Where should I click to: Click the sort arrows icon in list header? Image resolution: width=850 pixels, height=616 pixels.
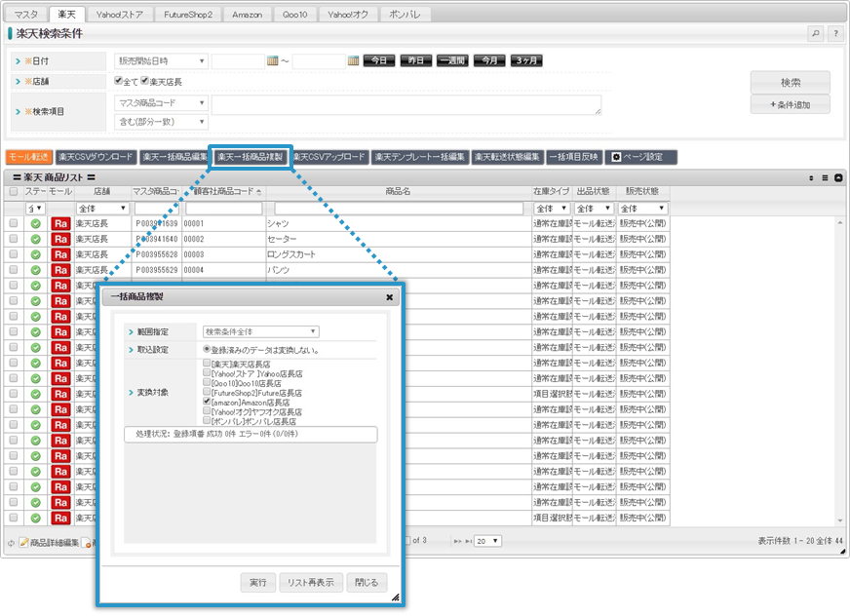pos(811,177)
